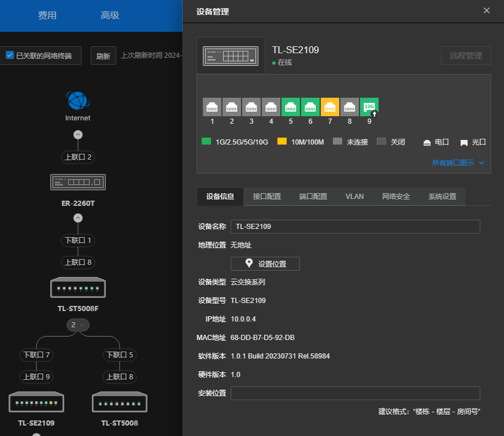Click the 上联口 9 link label

36,376
